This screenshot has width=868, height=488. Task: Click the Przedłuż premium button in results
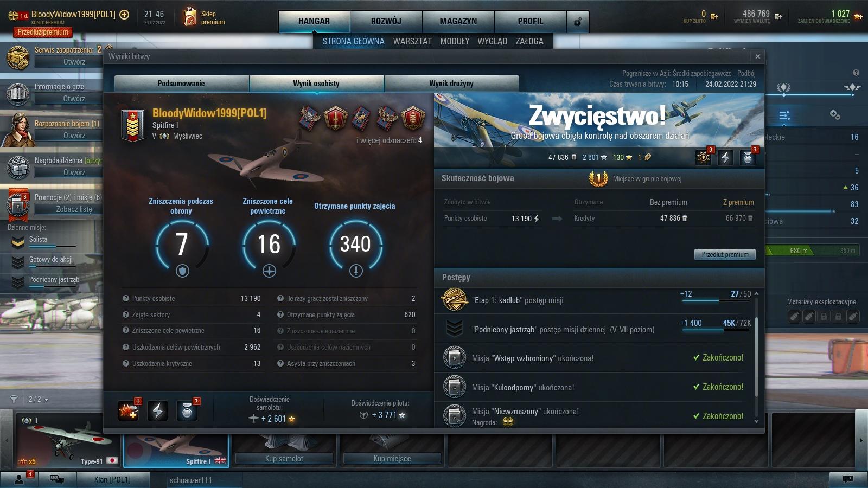[x=725, y=254]
